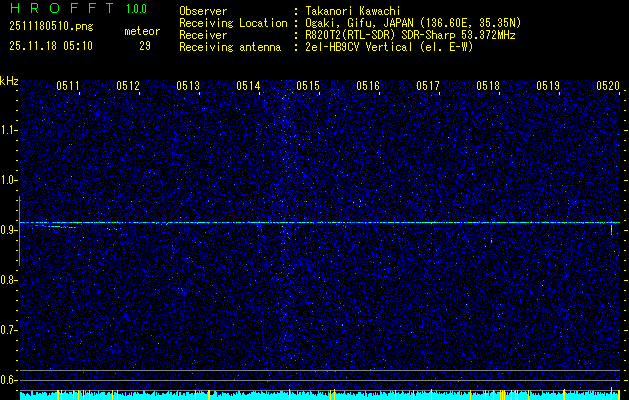Click time axis label 0512

128,85
